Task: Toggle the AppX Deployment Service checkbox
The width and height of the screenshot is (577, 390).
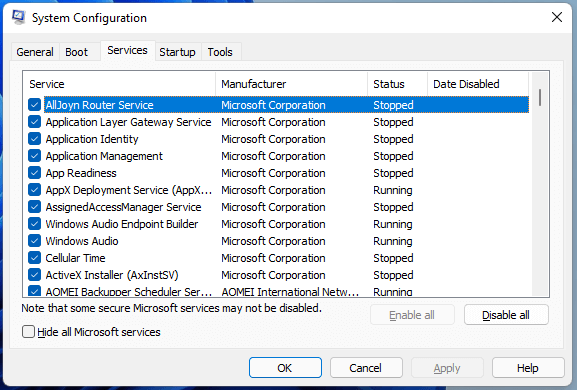Action: point(35,190)
